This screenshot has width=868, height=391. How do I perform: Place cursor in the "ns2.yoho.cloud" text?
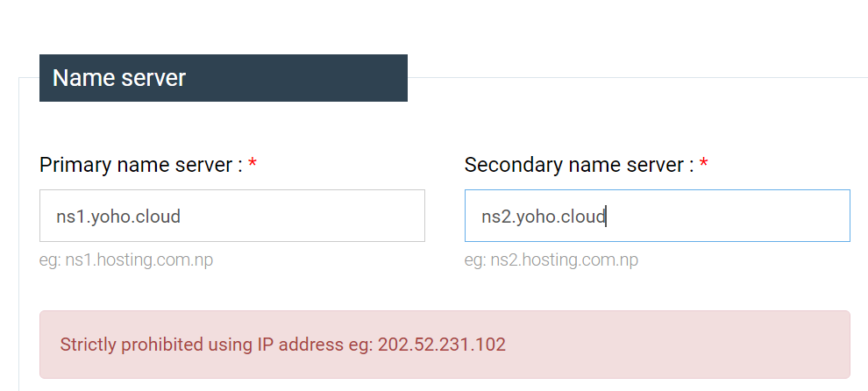pyautogui.click(x=544, y=216)
